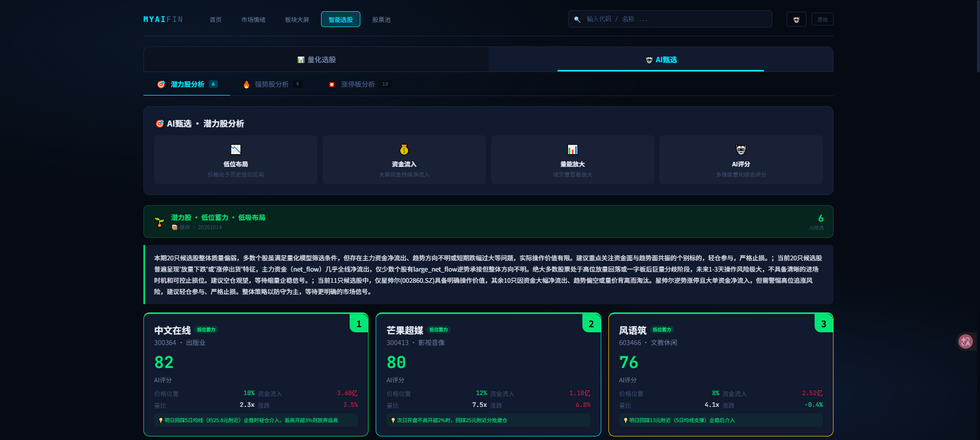Click the burst icon on the 涨停板分析 tab
This screenshot has height=440, width=980.
pyautogui.click(x=332, y=84)
